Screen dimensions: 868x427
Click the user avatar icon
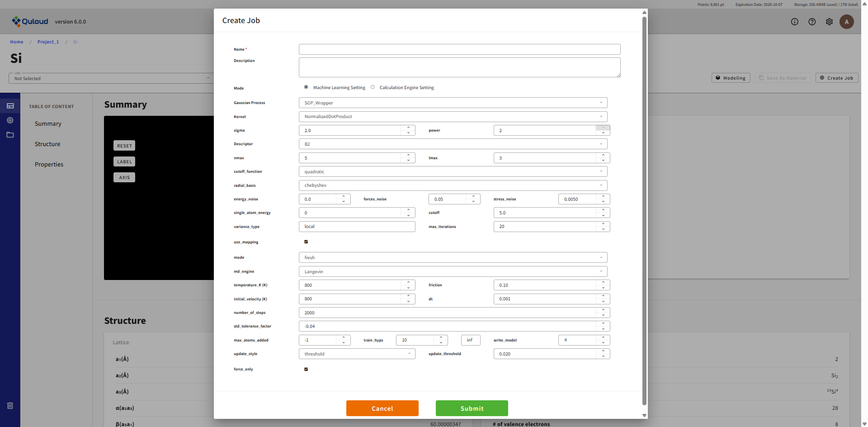click(846, 22)
